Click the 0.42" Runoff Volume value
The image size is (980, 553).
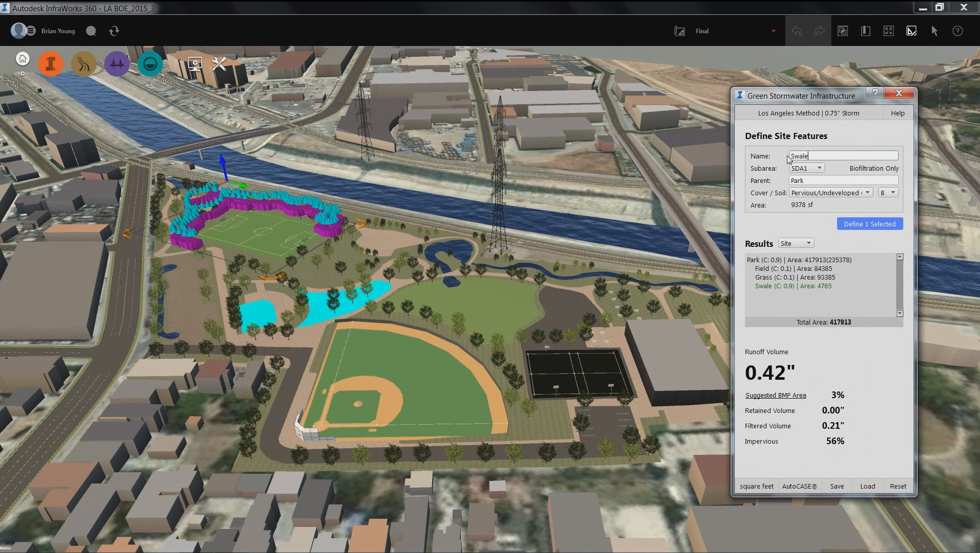point(770,373)
